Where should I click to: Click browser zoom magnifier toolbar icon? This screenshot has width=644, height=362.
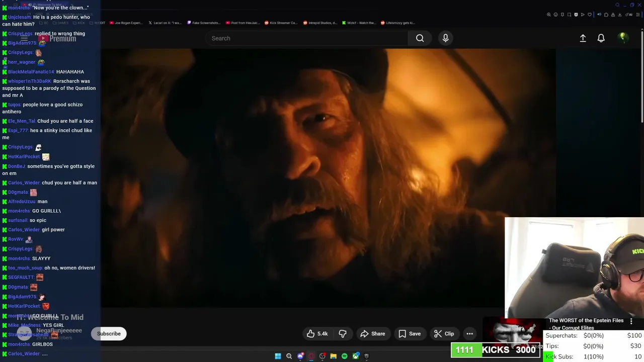point(549,15)
